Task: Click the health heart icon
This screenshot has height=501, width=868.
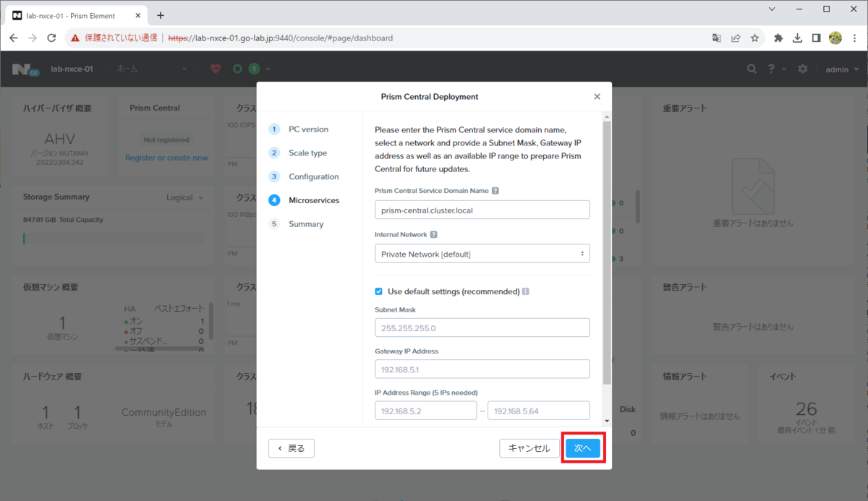Action: (x=215, y=69)
